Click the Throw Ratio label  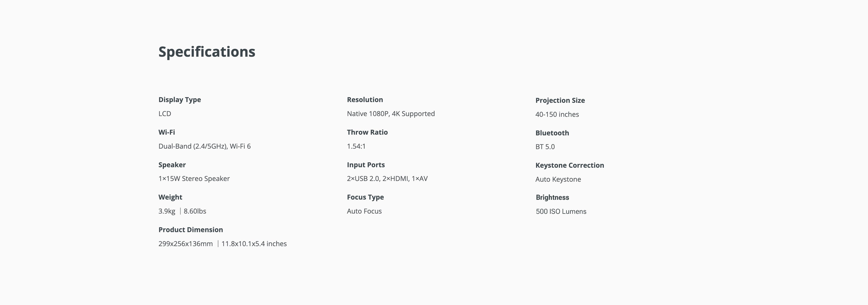point(367,132)
